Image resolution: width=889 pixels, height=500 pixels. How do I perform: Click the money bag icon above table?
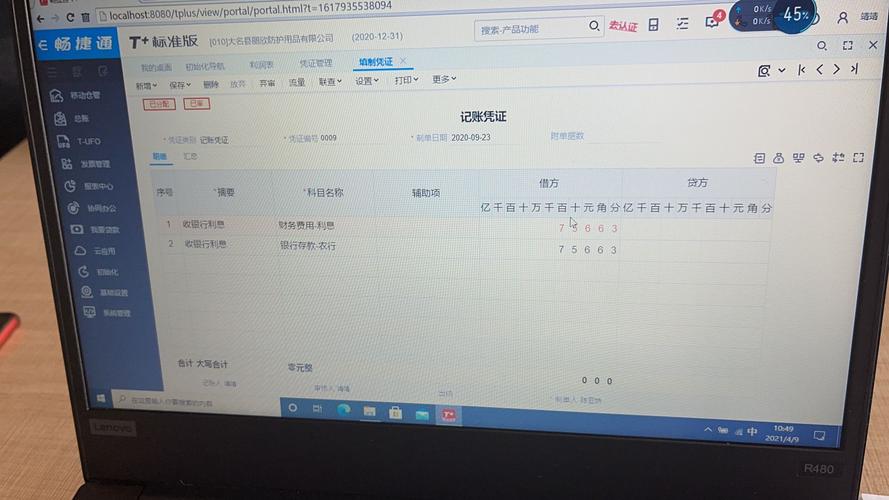[778, 158]
